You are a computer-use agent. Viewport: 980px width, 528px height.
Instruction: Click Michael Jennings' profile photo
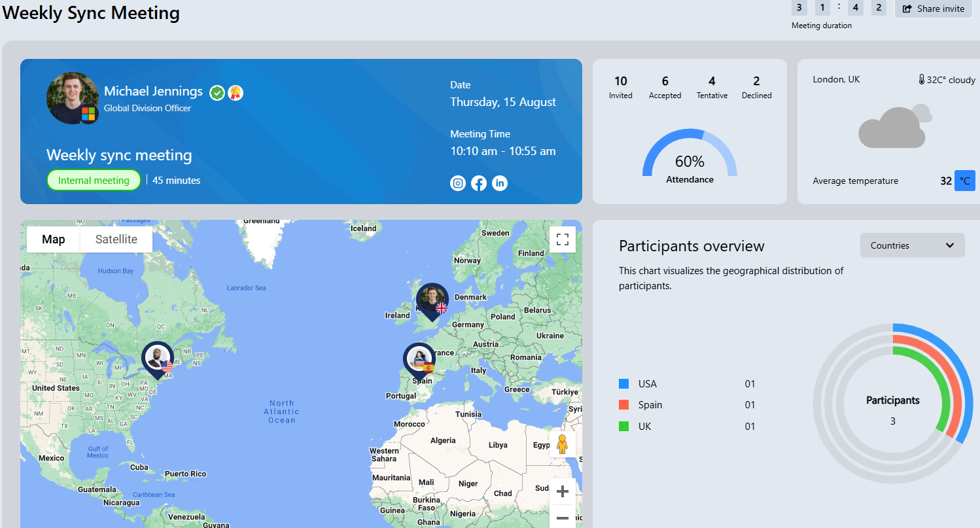[x=73, y=97]
